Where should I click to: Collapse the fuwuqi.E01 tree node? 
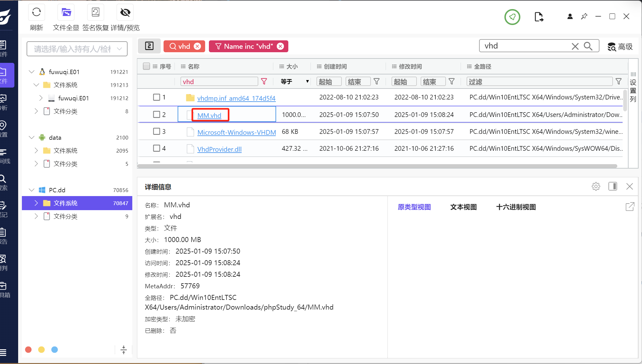[32, 72]
